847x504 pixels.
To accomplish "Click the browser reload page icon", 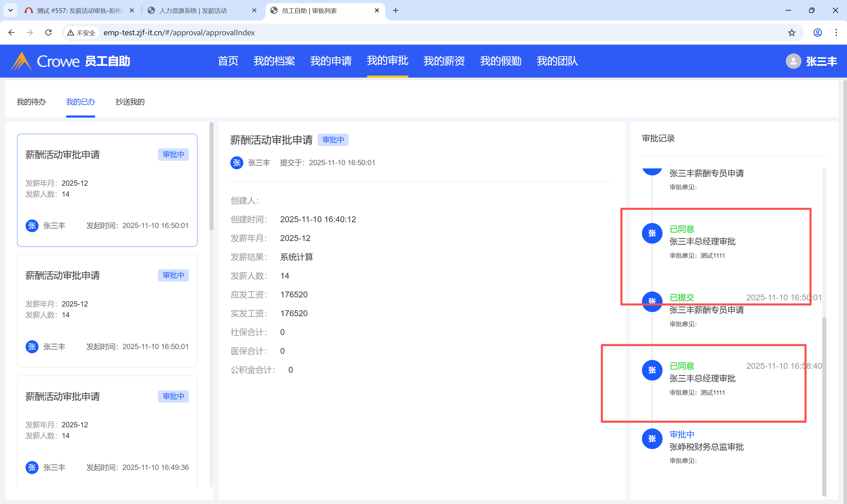I will [48, 33].
